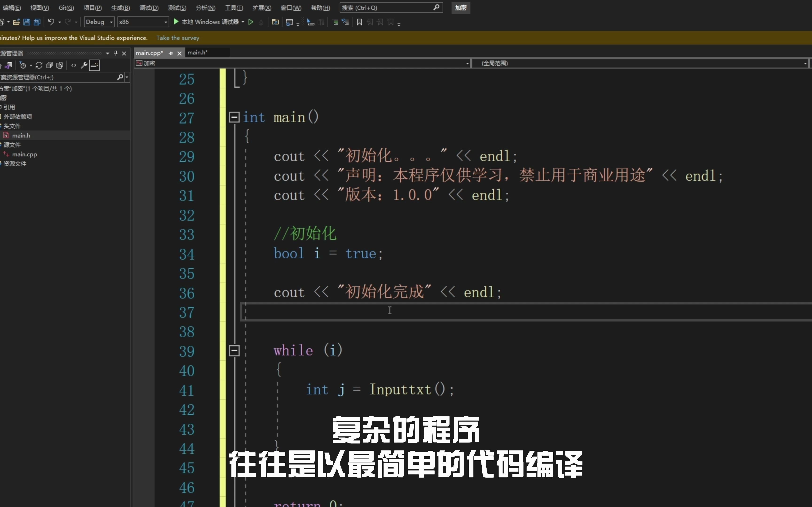Click the Undo arrow icon
This screenshot has width=812, height=507.
pyautogui.click(x=52, y=22)
